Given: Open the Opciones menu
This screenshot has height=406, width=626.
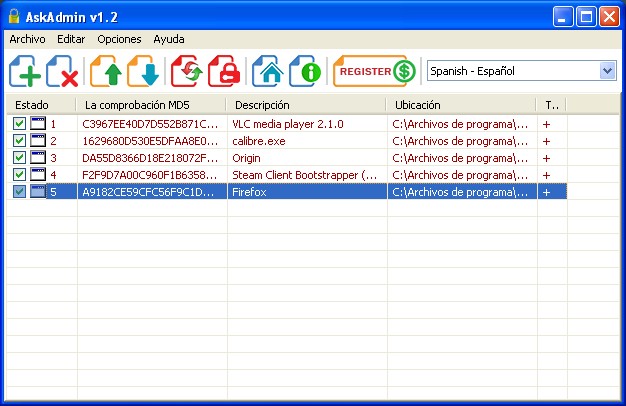Looking at the screenshot, I should (x=119, y=39).
